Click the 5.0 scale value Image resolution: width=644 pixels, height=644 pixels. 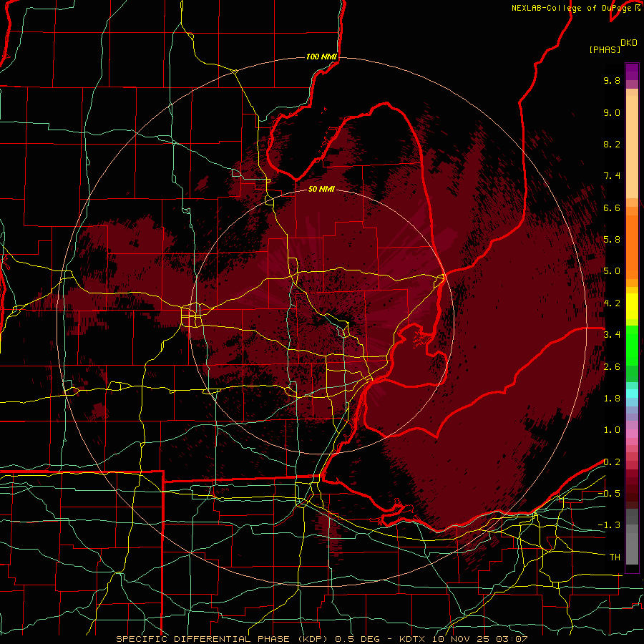pyautogui.click(x=612, y=271)
